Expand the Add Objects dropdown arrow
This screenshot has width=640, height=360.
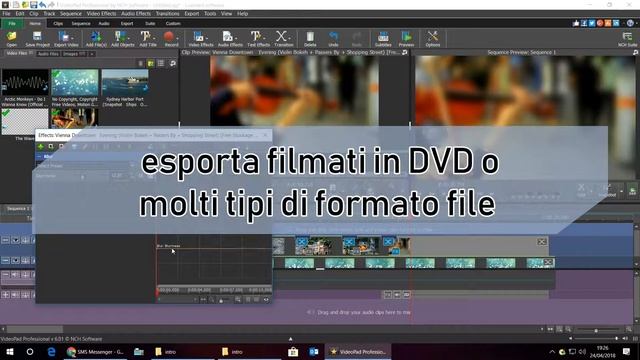pos(129,38)
